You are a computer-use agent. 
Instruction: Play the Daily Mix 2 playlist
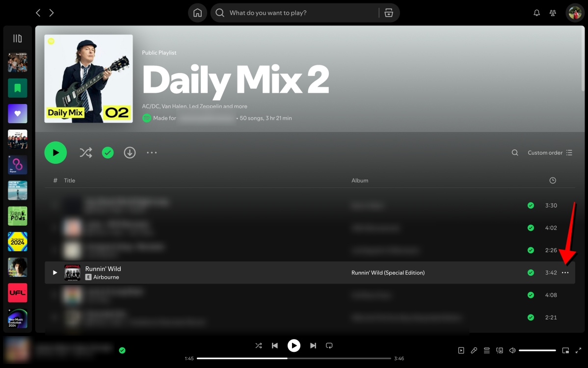pyautogui.click(x=55, y=153)
